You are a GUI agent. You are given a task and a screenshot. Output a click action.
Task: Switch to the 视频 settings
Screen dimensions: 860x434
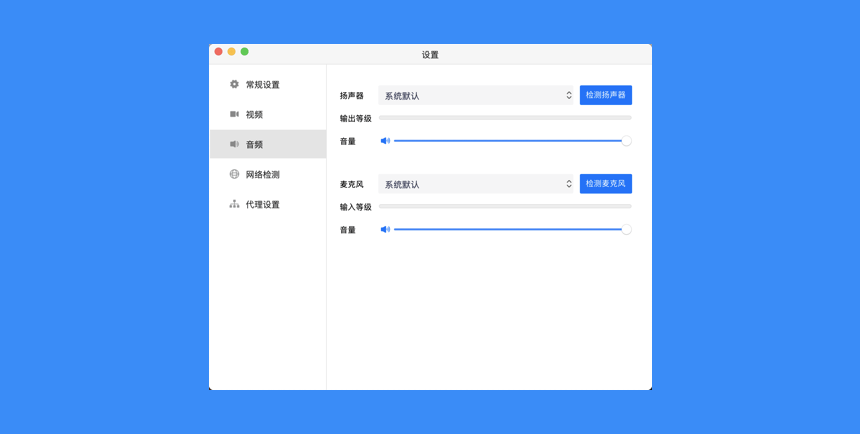pyautogui.click(x=268, y=114)
